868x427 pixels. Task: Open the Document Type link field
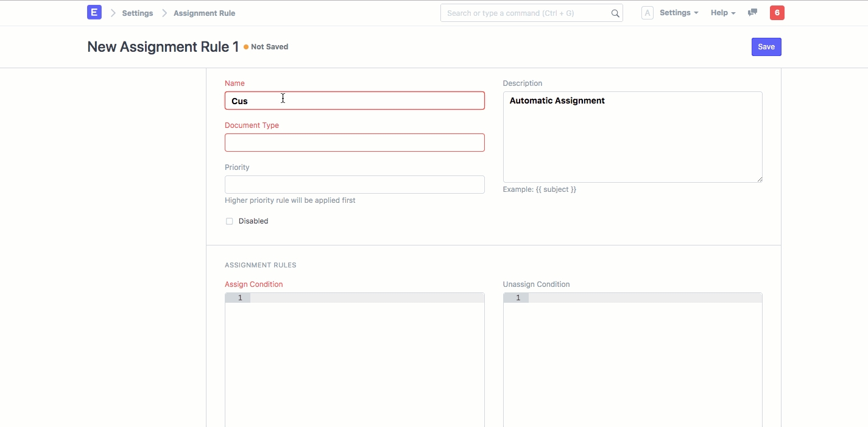pos(355,143)
